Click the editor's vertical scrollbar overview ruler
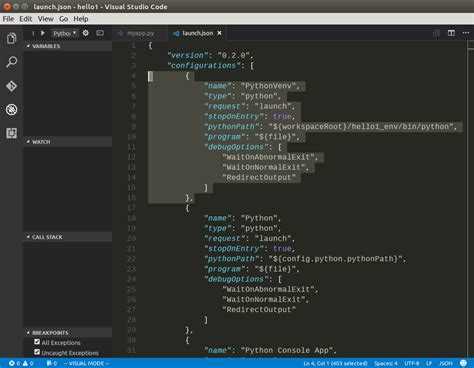Viewport: 474px width, 368px height. (470, 199)
